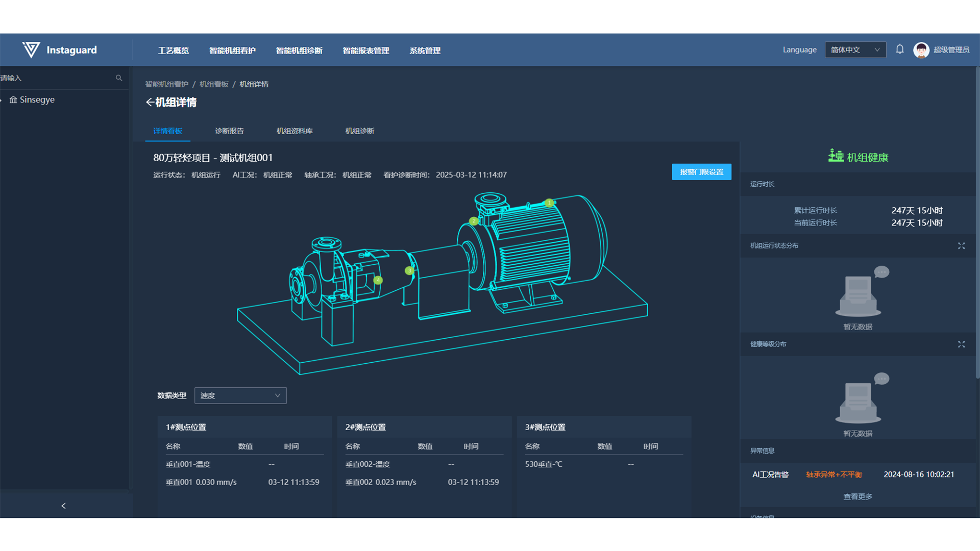This screenshot has width=980, height=551.
Task: Expand the 健康等级分布 chart fullscreen
Action: point(962,344)
